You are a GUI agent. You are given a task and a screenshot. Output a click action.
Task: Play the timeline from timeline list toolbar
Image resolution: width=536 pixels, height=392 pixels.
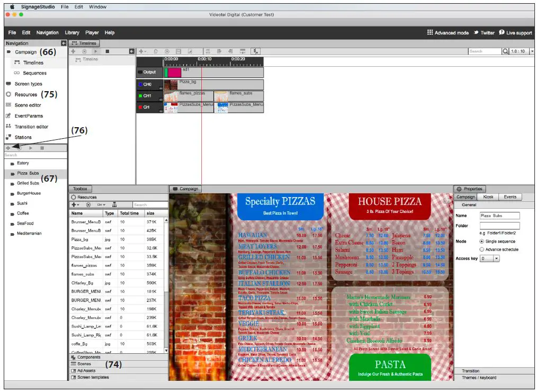click(x=96, y=51)
